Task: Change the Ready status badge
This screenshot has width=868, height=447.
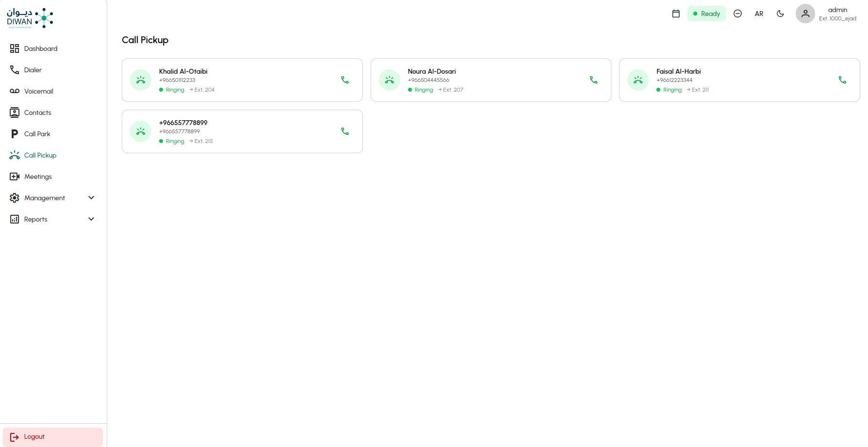Action: 706,14
